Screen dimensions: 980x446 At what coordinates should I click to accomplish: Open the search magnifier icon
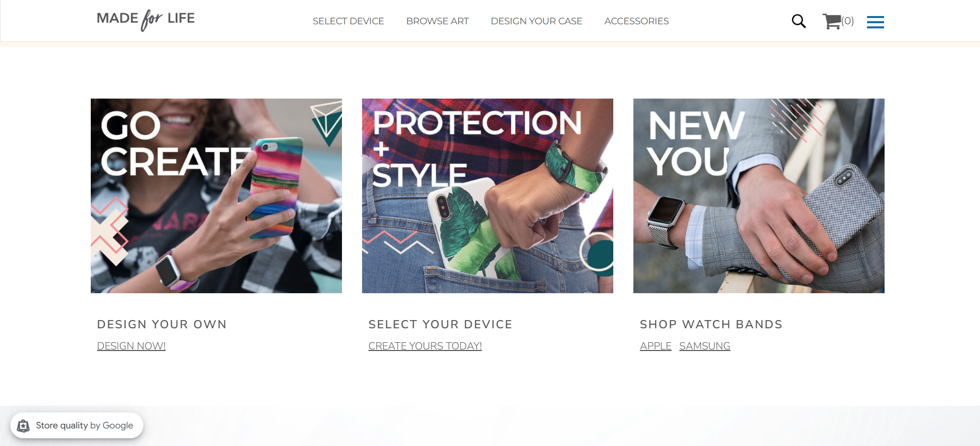(798, 21)
